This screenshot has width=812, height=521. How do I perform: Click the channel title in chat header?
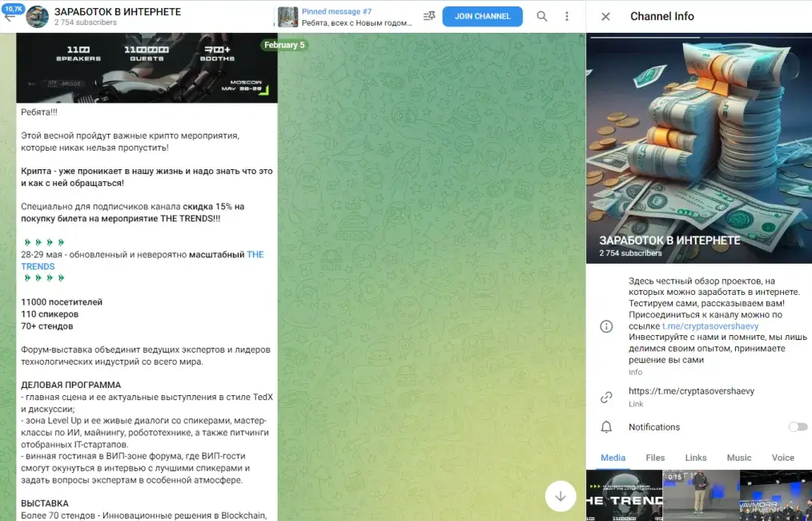tap(118, 11)
